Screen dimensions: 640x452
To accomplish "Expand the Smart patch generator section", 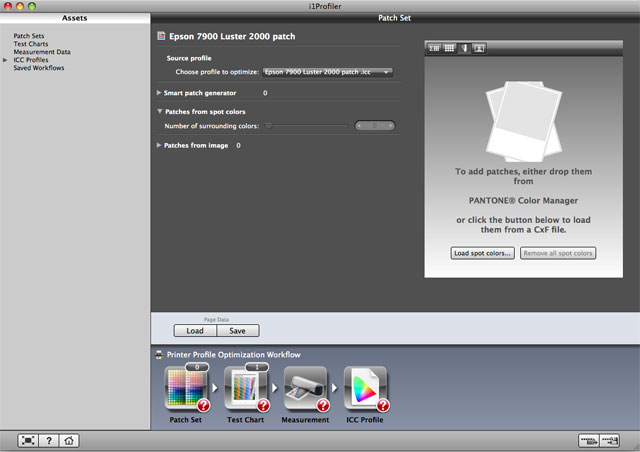I will [x=159, y=93].
